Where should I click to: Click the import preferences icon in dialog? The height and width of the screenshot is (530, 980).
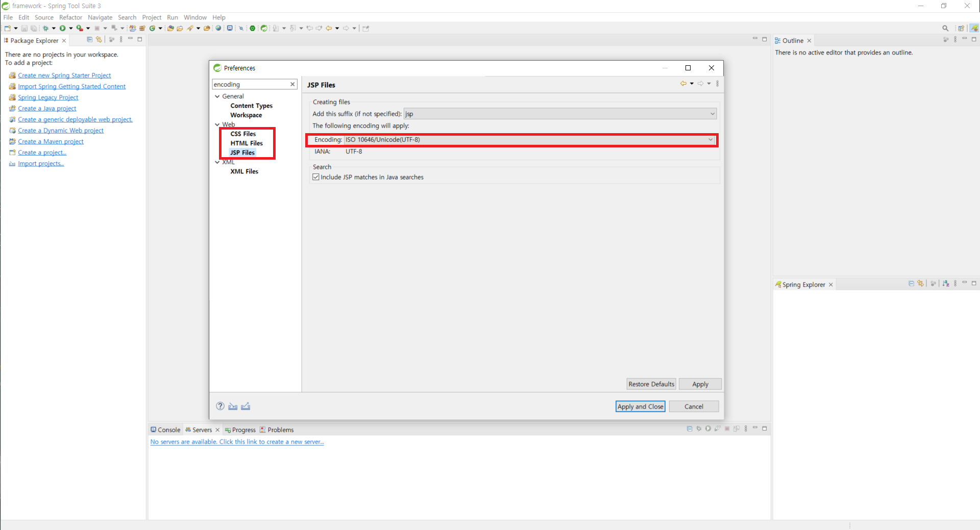tap(233, 406)
